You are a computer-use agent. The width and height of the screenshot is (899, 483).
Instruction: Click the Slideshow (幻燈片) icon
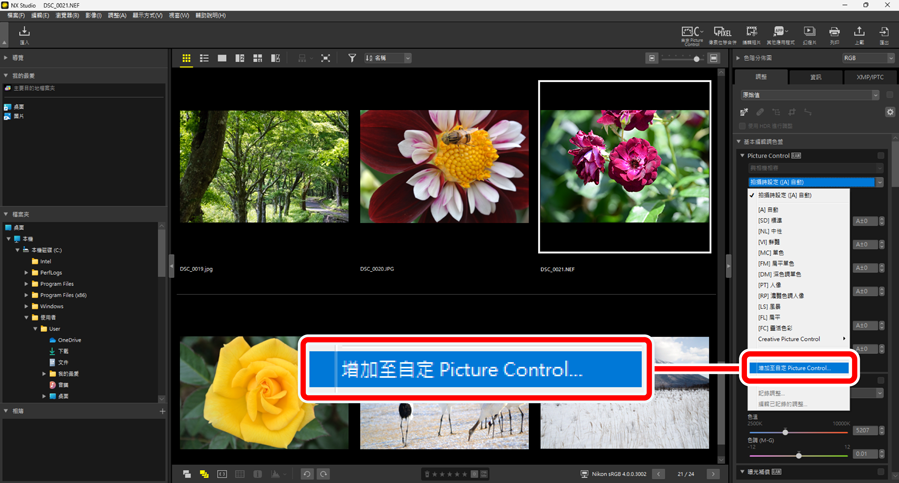tap(809, 35)
